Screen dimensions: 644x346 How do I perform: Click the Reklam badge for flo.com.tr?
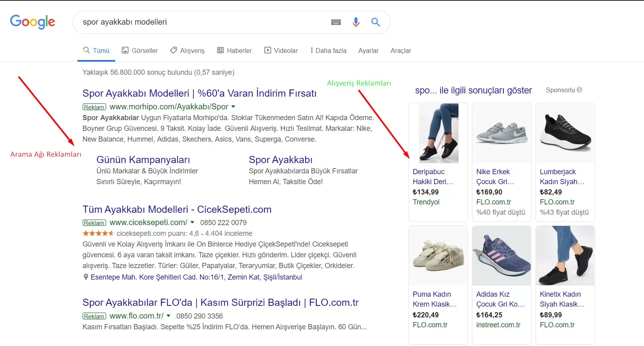(x=94, y=316)
